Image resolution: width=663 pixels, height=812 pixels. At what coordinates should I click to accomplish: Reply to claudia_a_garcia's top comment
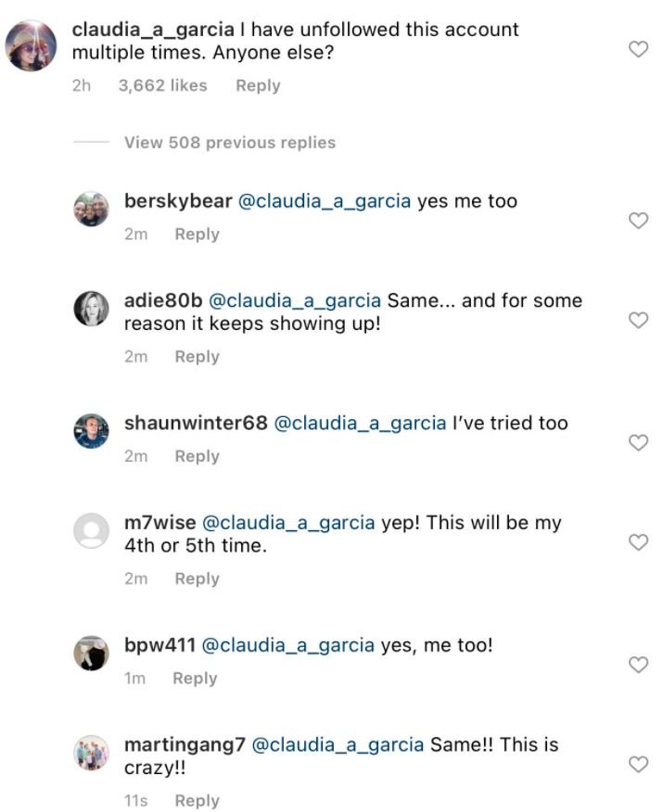pos(258,85)
